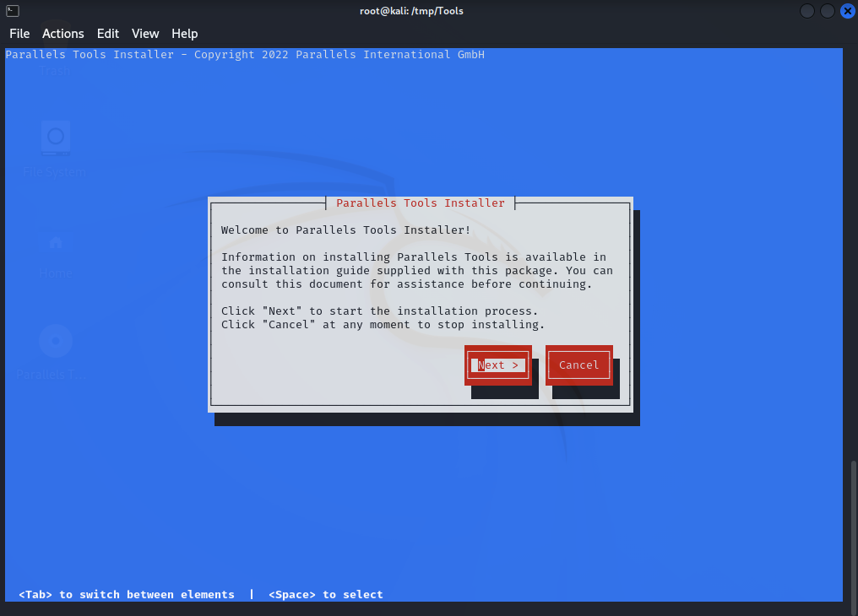Open the File menu
The image size is (858, 616).
click(19, 34)
